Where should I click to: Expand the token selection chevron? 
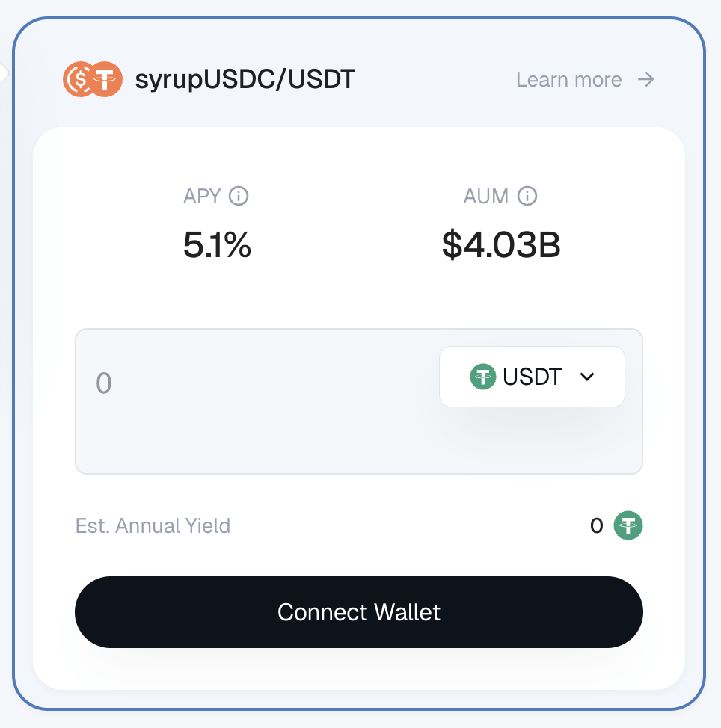586,377
